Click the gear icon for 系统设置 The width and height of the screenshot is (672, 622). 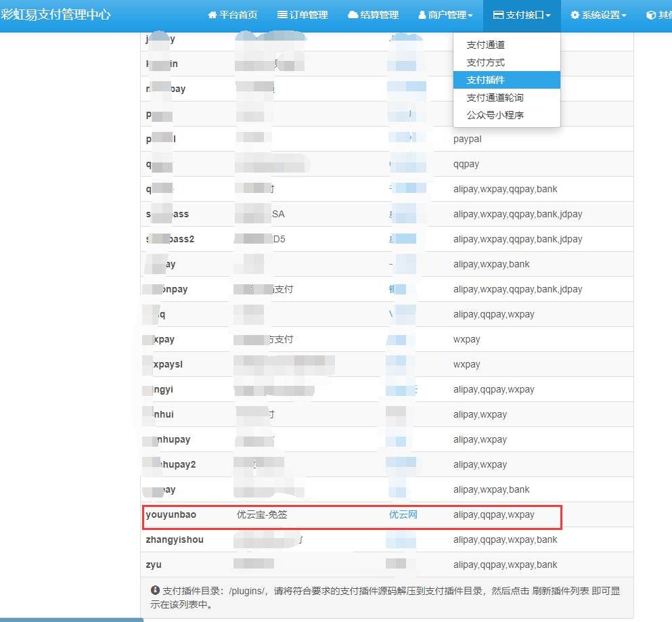(x=575, y=15)
